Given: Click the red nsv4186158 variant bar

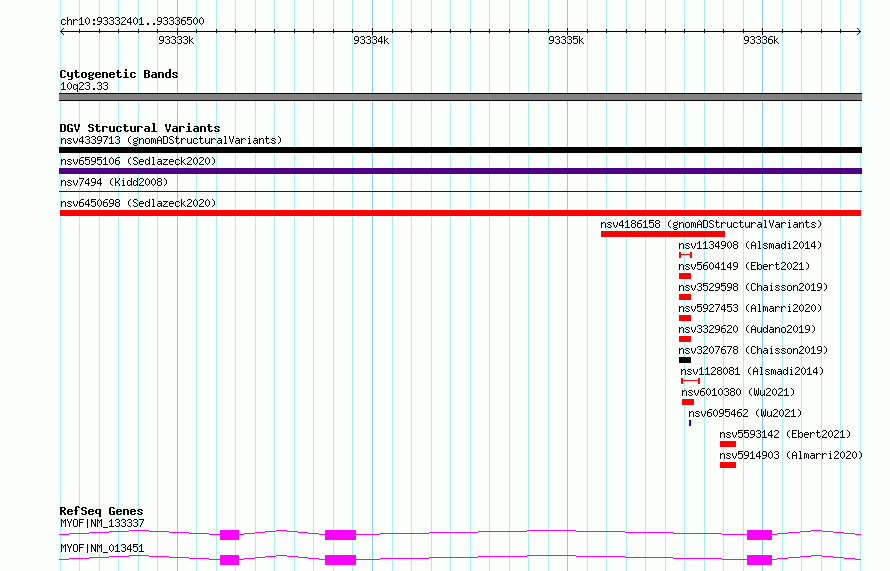Looking at the screenshot, I should (663, 234).
